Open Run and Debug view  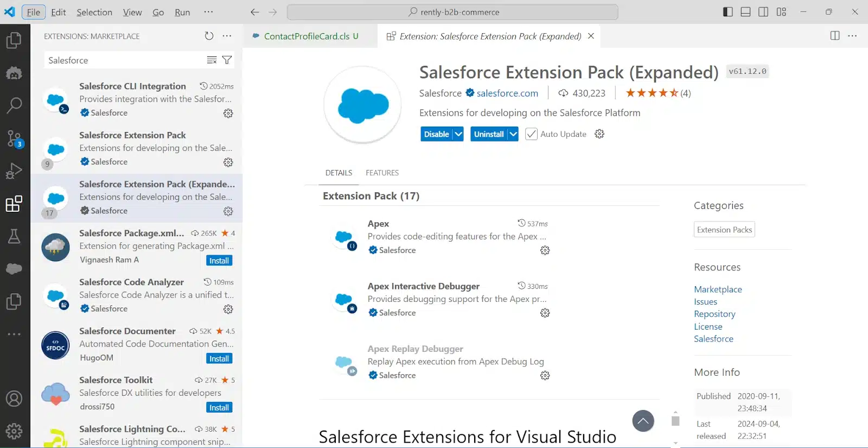pos(14,171)
